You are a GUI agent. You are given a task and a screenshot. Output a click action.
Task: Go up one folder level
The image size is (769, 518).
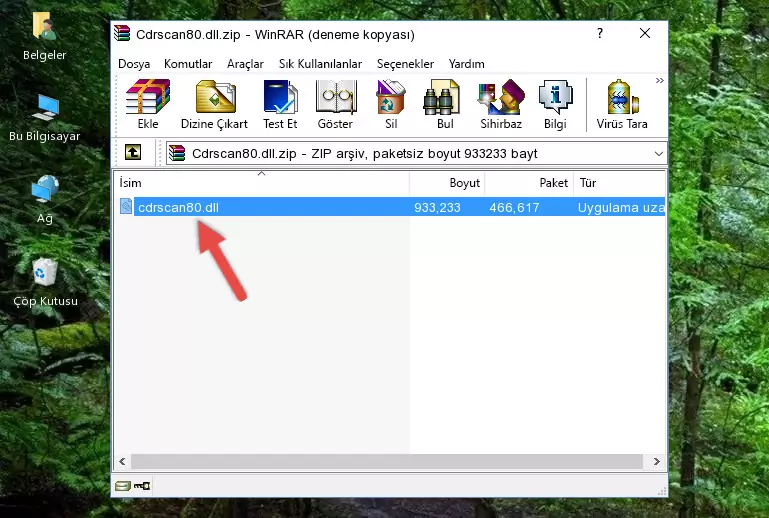(x=133, y=153)
